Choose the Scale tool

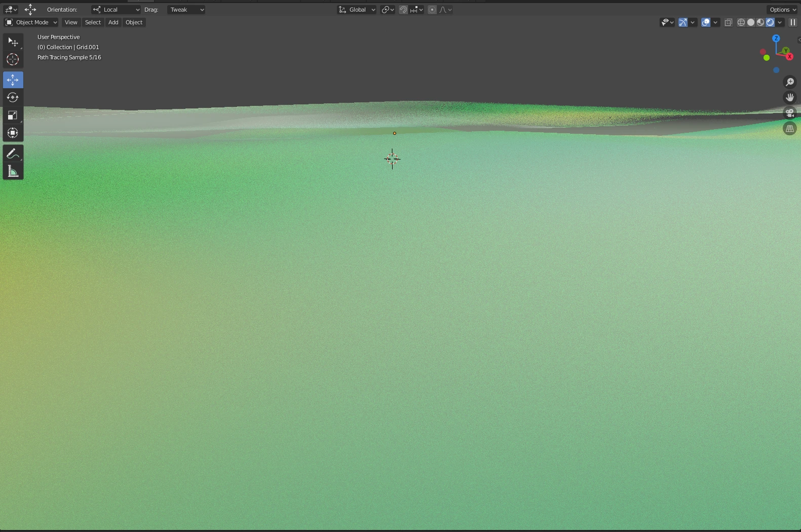[x=13, y=116]
